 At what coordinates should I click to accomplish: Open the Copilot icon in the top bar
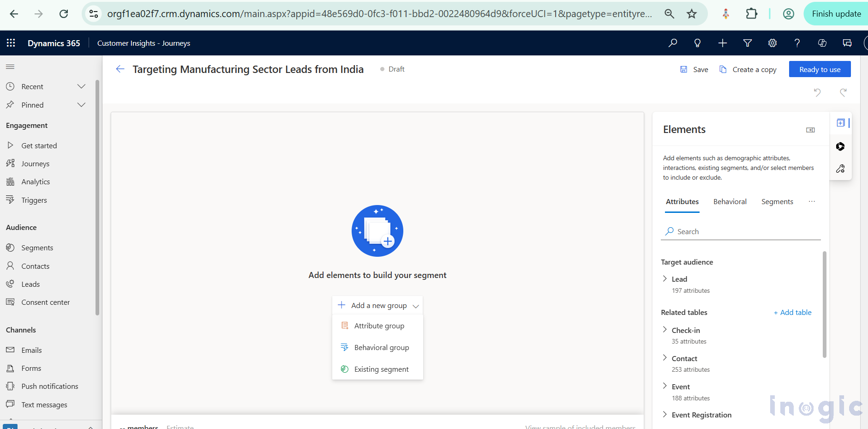pos(822,43)
